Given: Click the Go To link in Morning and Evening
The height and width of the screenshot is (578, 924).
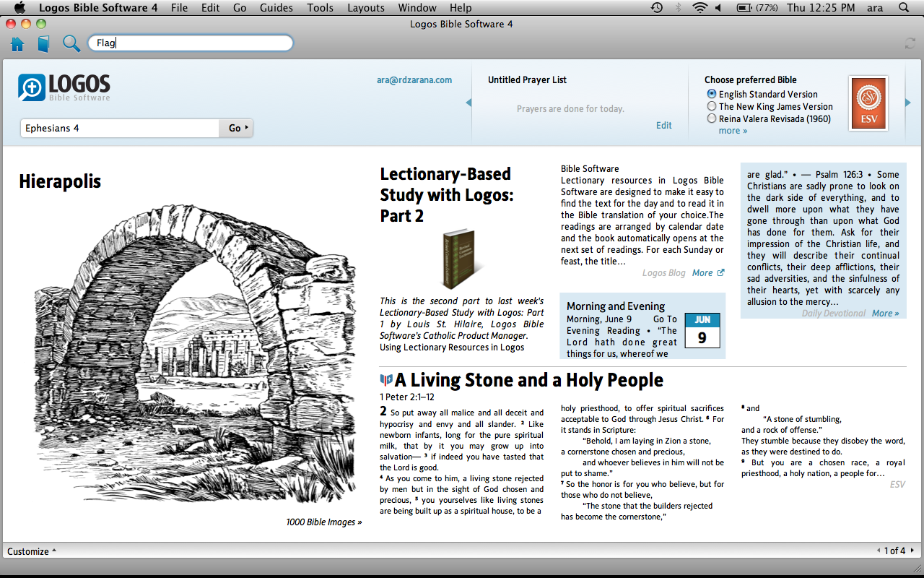Looking at the screenshot, I should 665,319.
